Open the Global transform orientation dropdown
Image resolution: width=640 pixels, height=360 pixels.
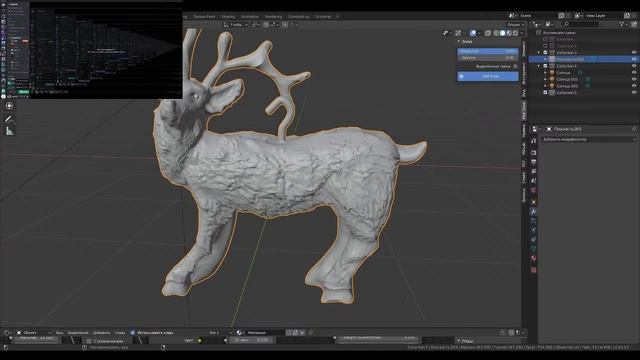[236, 24]
